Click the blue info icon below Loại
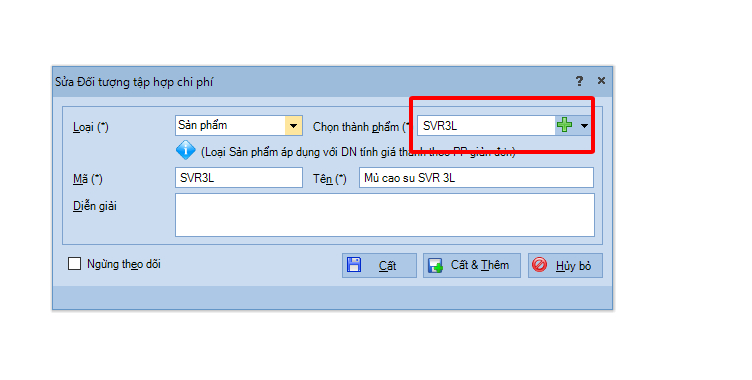The width and height of the screenshot is (752, 380). 186,151
